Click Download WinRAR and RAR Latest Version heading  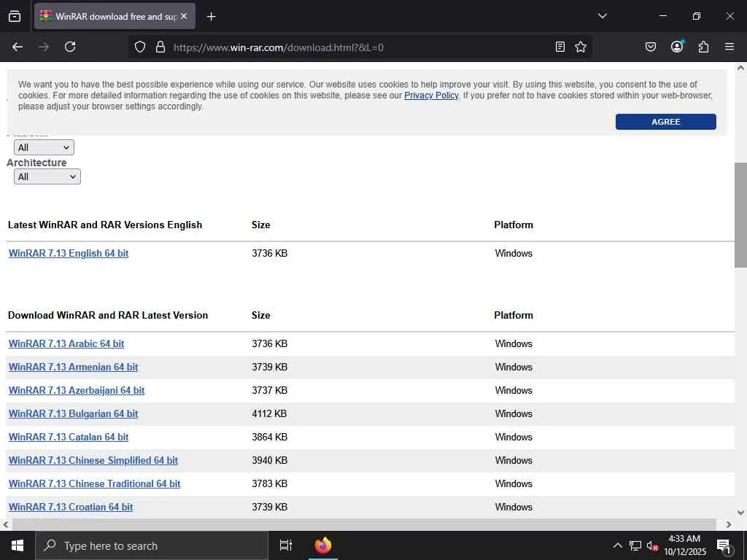coord(108,315)
